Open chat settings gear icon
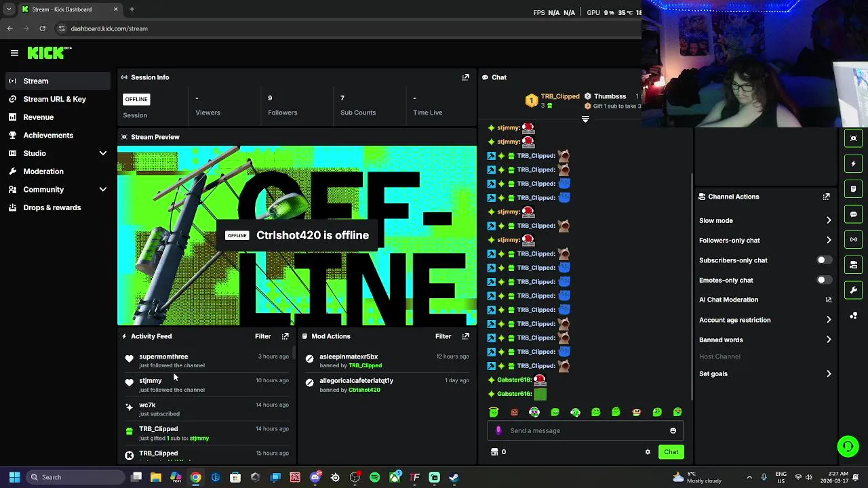The height and width of the screenshot is (488, 868). (648, 452)
